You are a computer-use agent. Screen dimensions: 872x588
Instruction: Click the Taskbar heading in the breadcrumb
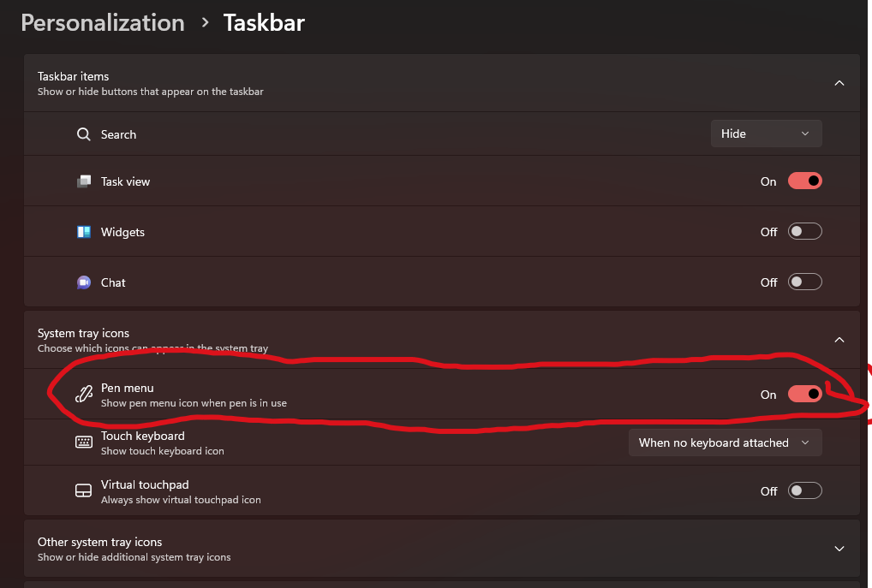(263, 22)
